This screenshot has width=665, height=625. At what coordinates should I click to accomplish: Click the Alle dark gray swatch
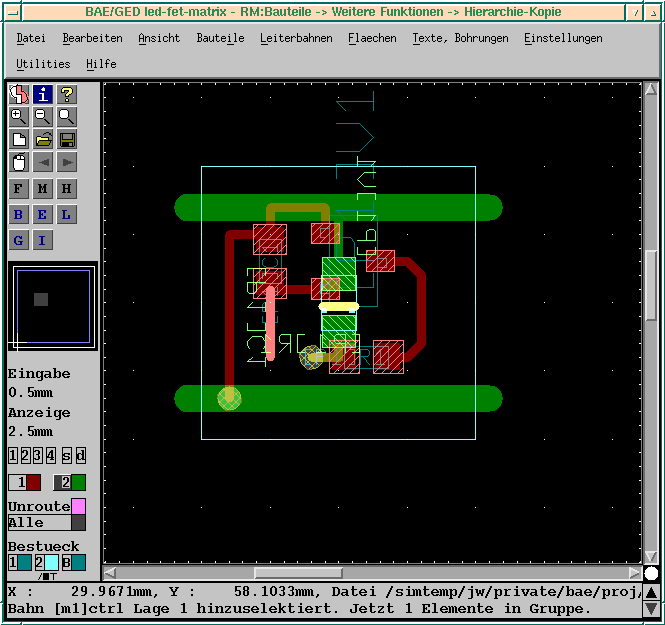(x=78, y=522)
